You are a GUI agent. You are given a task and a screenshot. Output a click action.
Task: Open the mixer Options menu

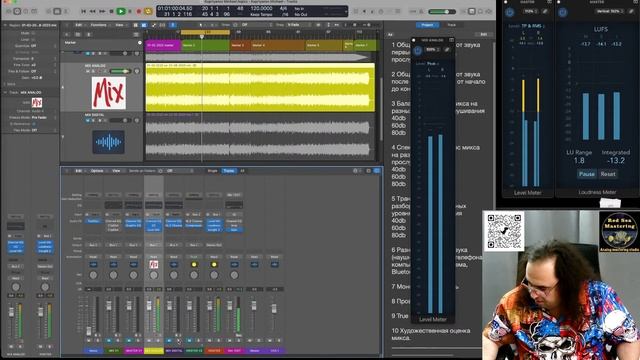(x=97, y=171)
